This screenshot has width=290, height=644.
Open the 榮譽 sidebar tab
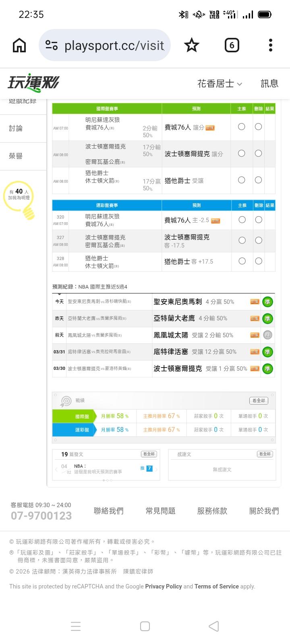click(16, 156)
